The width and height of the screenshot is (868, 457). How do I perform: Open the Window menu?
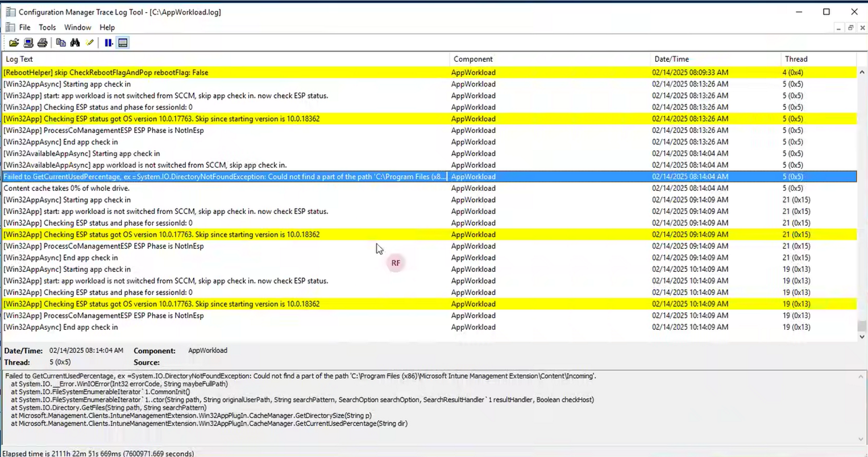point(78,27)
